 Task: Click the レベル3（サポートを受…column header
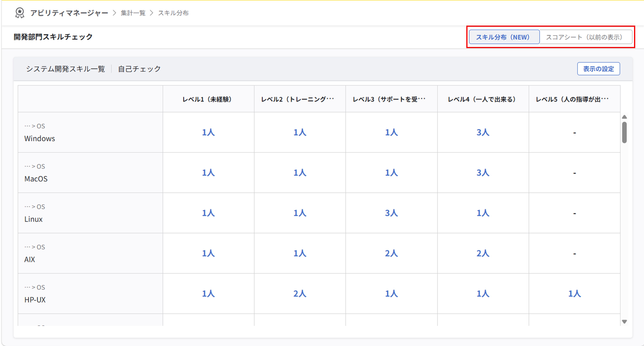pos(392,99)
